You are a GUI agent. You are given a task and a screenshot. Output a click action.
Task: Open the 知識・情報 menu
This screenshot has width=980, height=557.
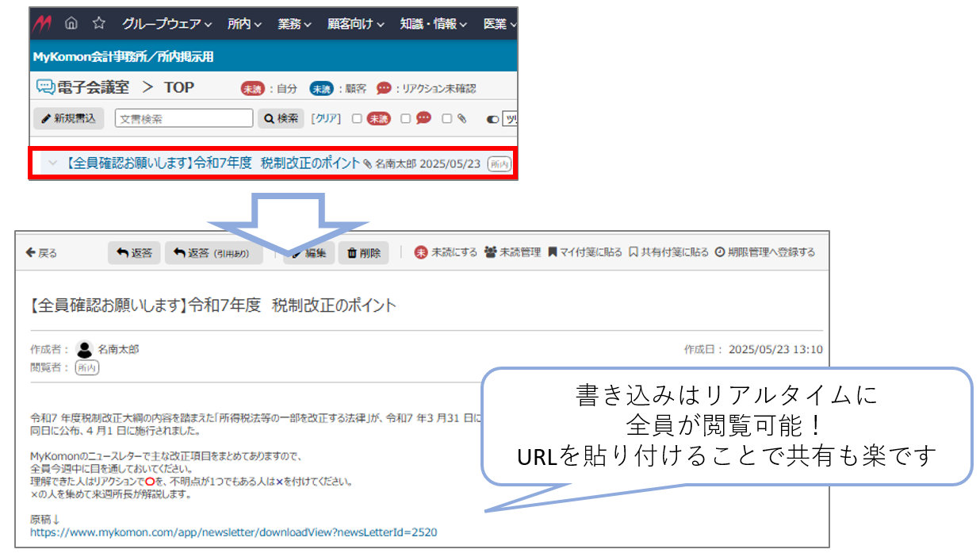434,24
